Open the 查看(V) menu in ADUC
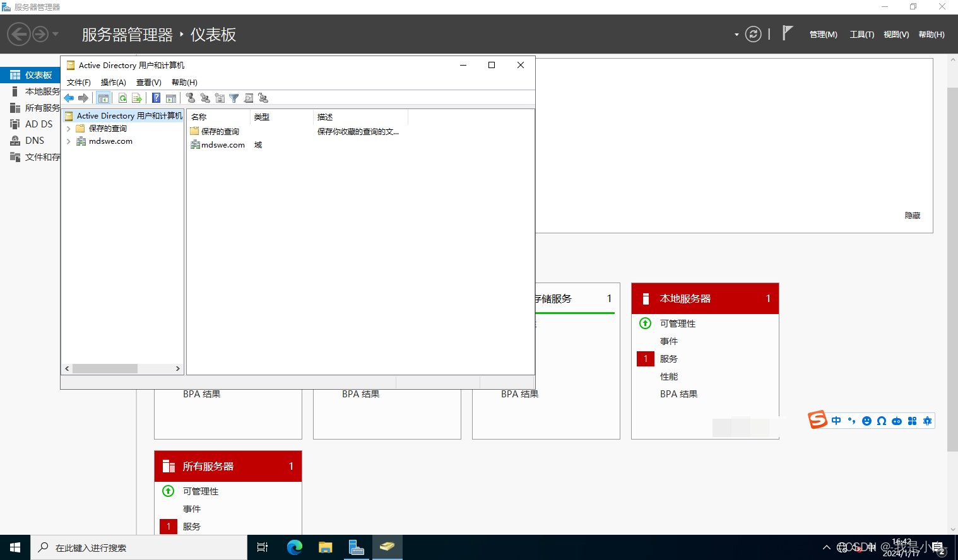The height and width of the screenshot is (560, 958). coord(149,82)
